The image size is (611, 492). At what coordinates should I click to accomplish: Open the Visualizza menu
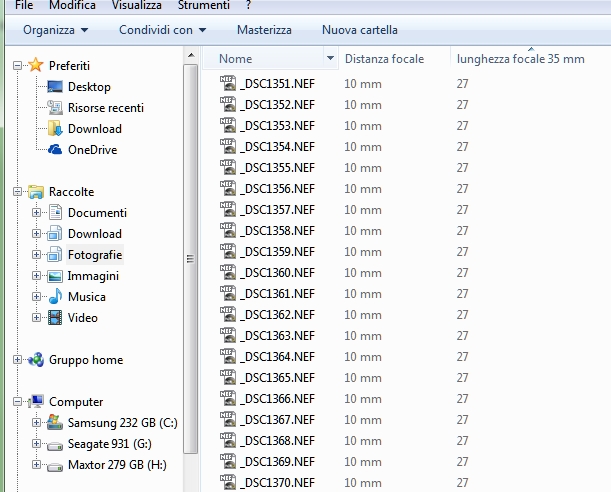click(x=136, y=6)
